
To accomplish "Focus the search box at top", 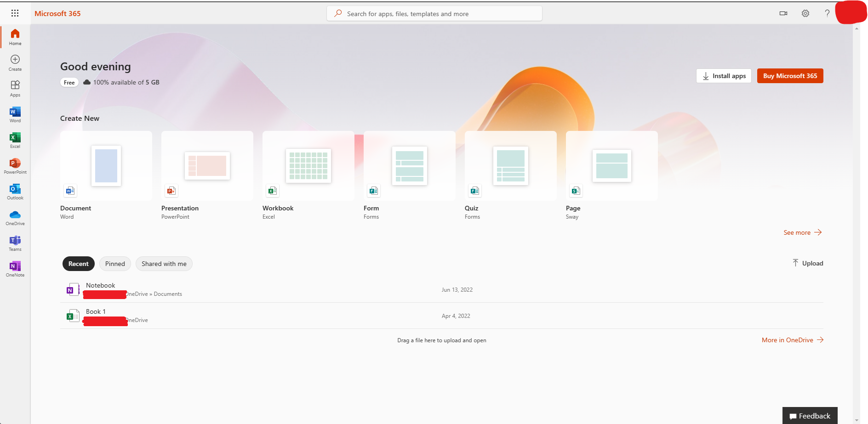I will [434, 13].
